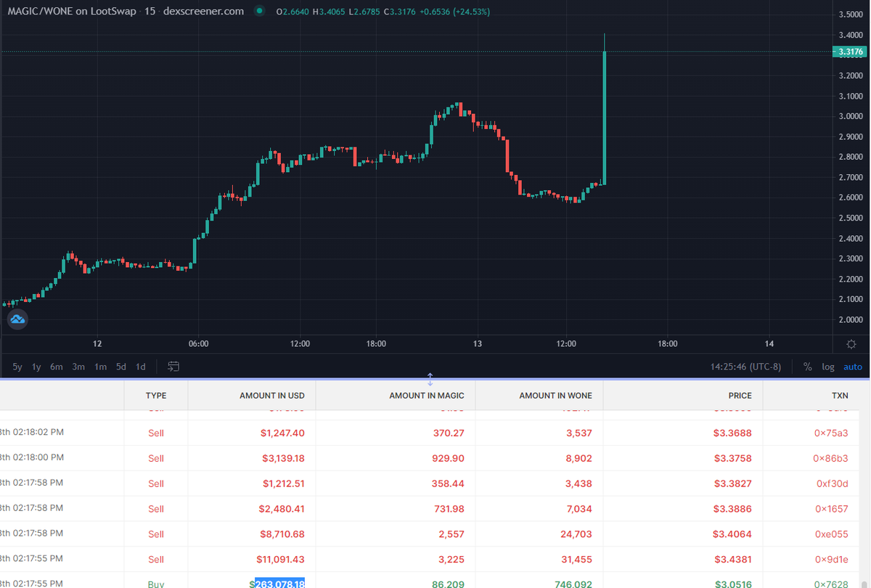Set chart range to 6m
Screen dimensions: 871x588
coord(57,367)
